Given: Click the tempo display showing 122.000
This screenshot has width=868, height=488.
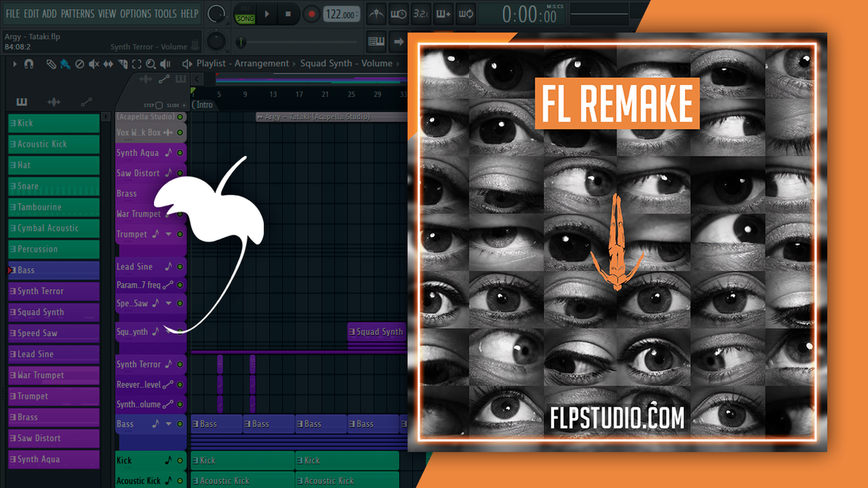Looking at the screenshot, I should 342,12.
